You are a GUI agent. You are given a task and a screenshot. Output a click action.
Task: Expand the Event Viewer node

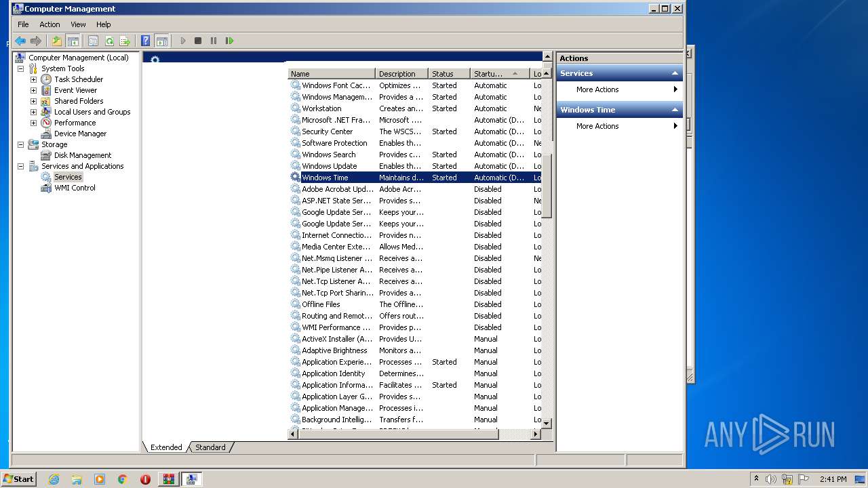coord(33,90)
